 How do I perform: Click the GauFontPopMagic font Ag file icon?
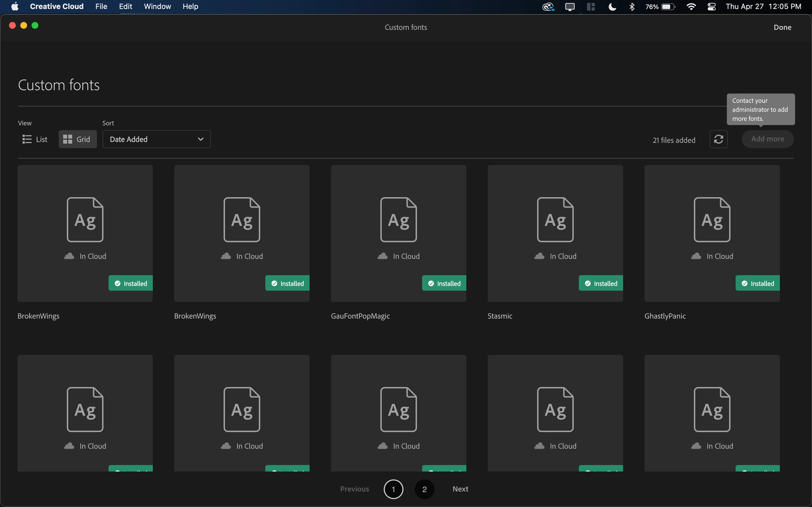[398, 220]
